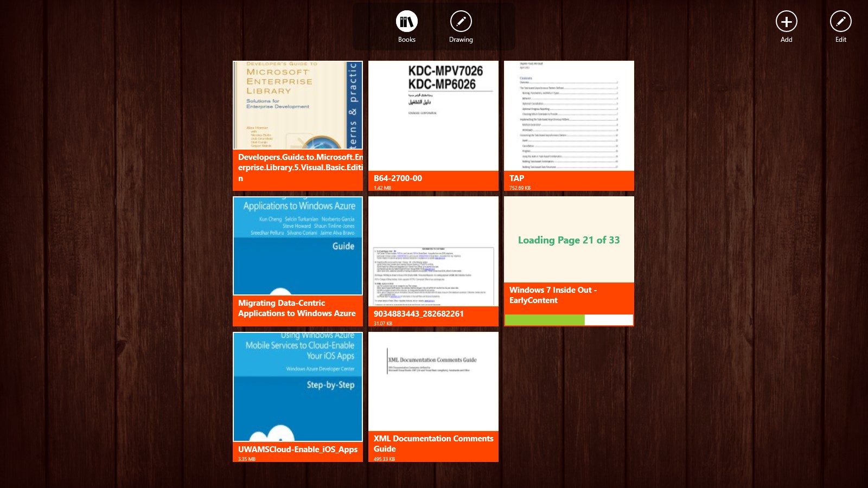Click the Add plus icon

(786, 22)
